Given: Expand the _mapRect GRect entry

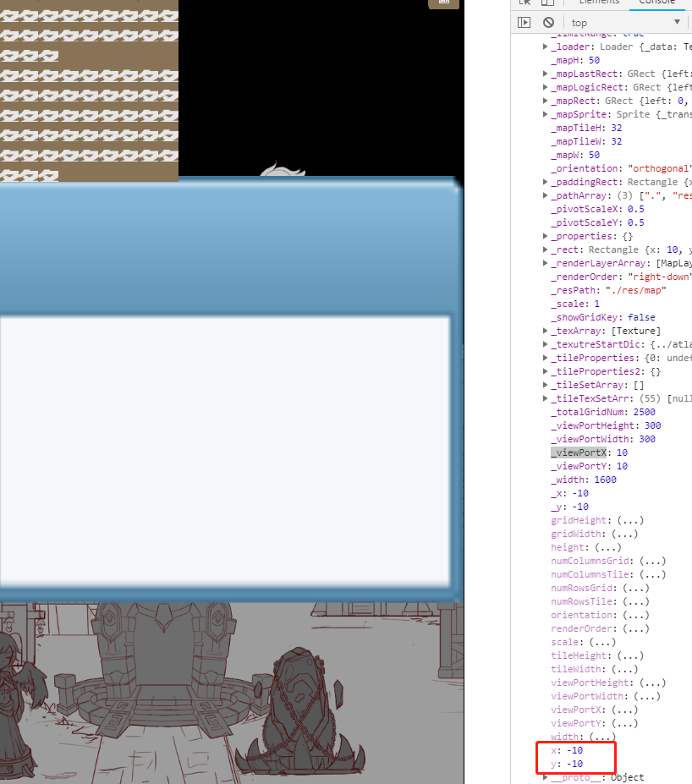Looking at the screenshot, I should (x=545, y=101).
